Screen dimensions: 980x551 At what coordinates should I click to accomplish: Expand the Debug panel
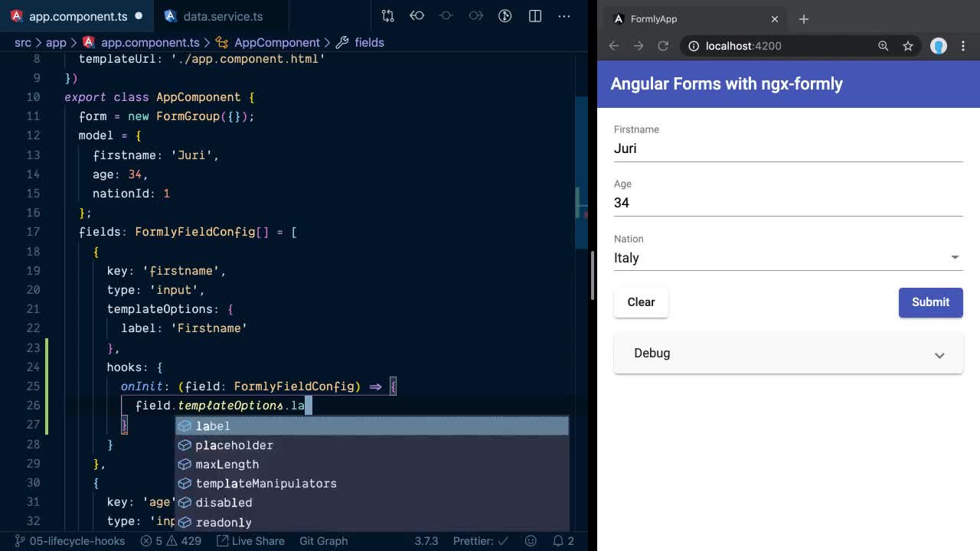coord(788,354)
